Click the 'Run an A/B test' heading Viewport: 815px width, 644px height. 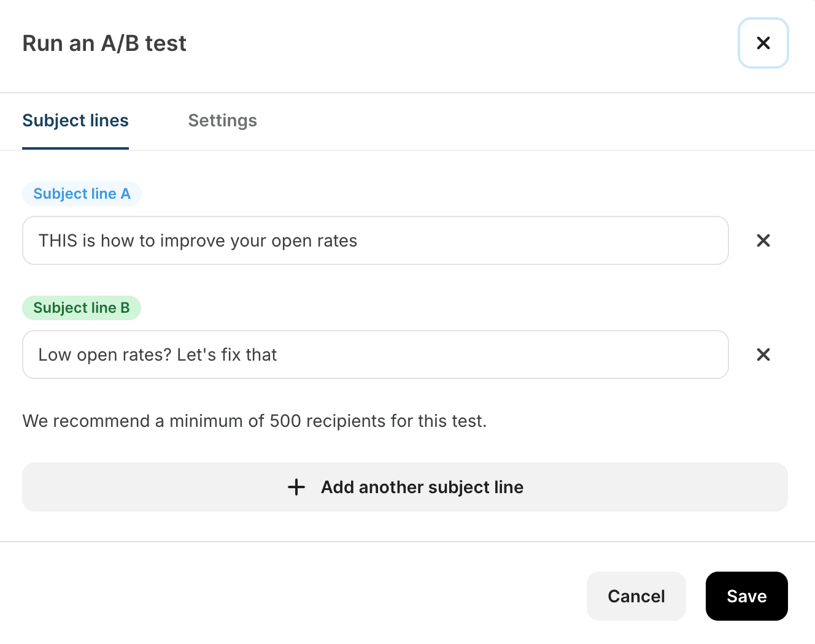104,44
